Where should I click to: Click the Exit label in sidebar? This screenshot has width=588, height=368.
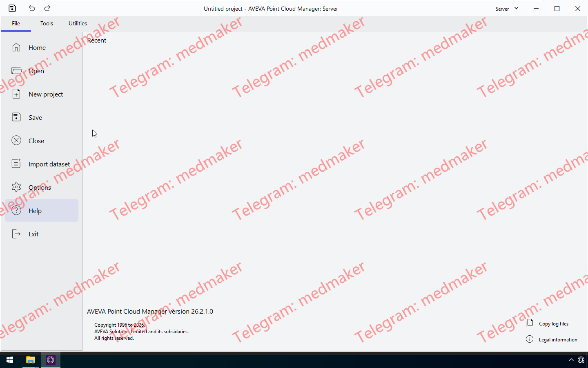coord(33,234)
